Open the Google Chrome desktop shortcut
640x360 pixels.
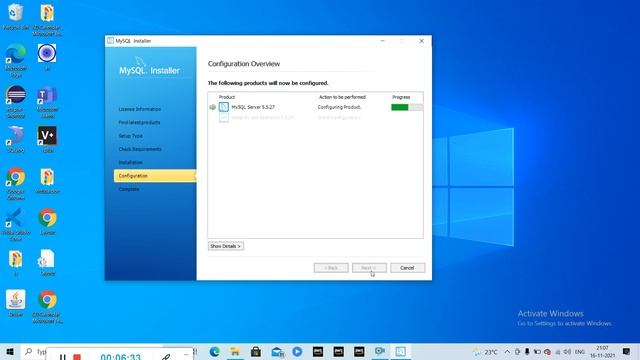[16, 183]
